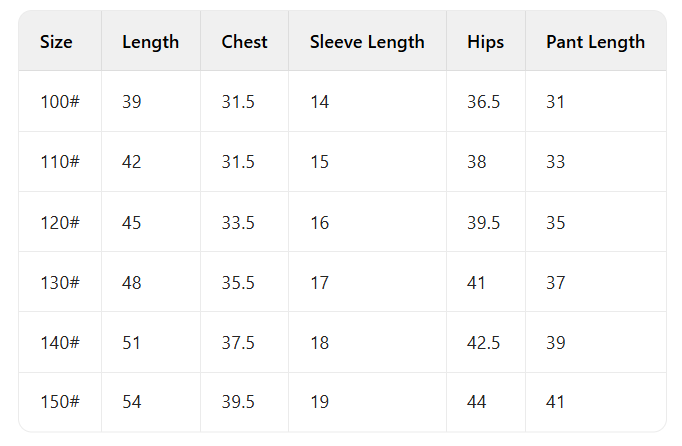Viewport: 682px width, 446px height.
Task: Click the 150# size cell
Action: pos(60,402)
